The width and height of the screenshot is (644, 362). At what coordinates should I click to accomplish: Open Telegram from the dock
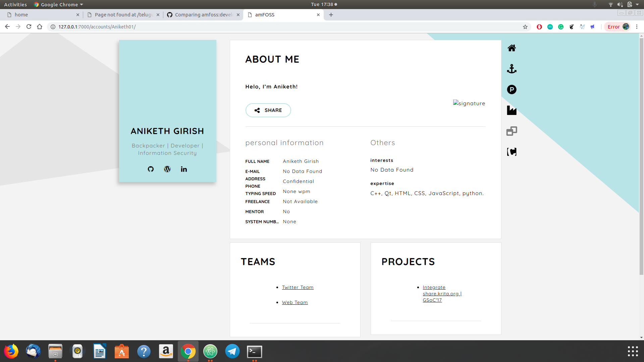[232, 351]
